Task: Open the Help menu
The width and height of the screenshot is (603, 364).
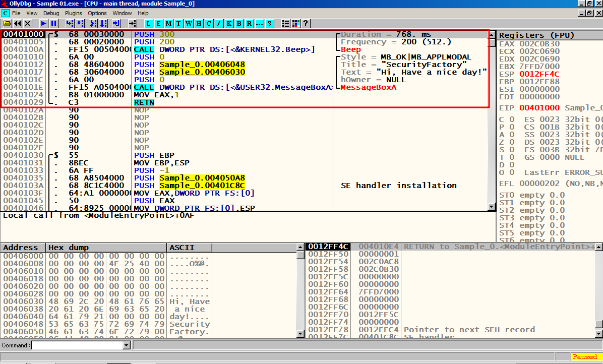Action: pyautogui.click(x=143, y=13)
